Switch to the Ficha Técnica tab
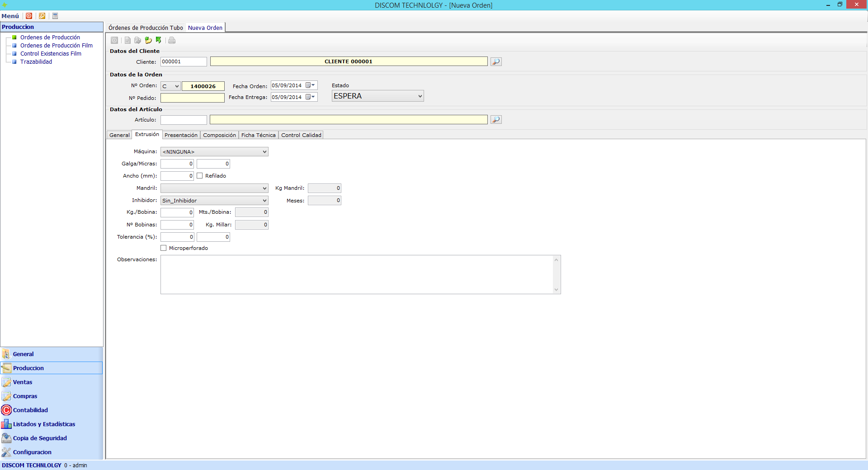 [258, 135]
